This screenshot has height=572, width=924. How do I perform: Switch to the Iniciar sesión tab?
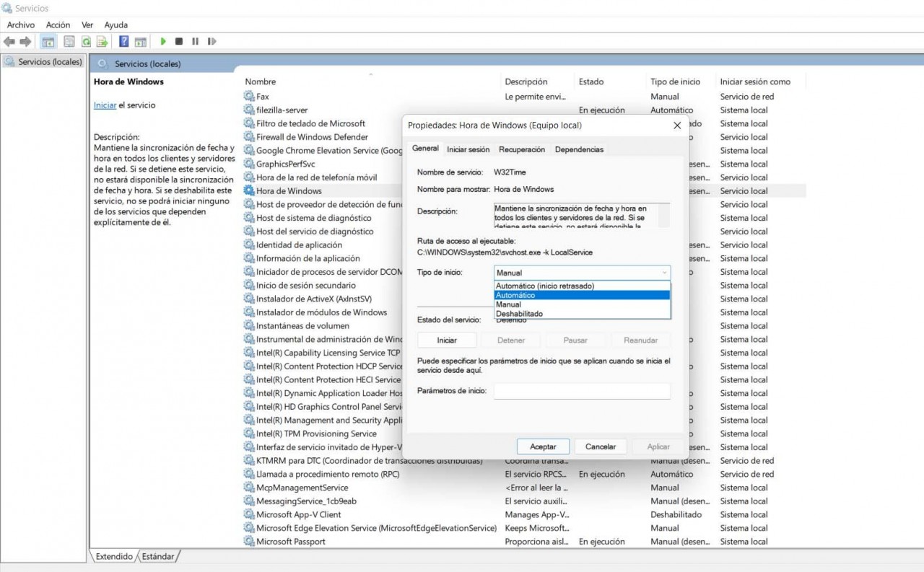tap(468, 149)
